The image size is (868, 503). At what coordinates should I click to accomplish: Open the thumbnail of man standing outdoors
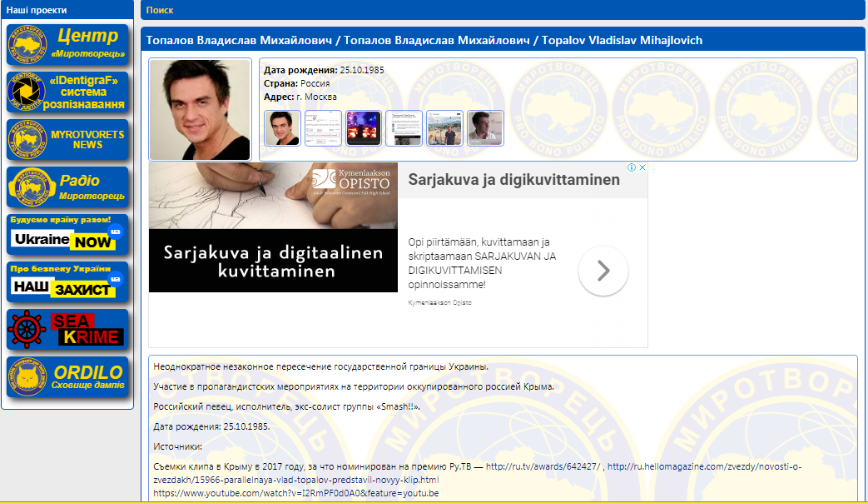click(444, 128)
